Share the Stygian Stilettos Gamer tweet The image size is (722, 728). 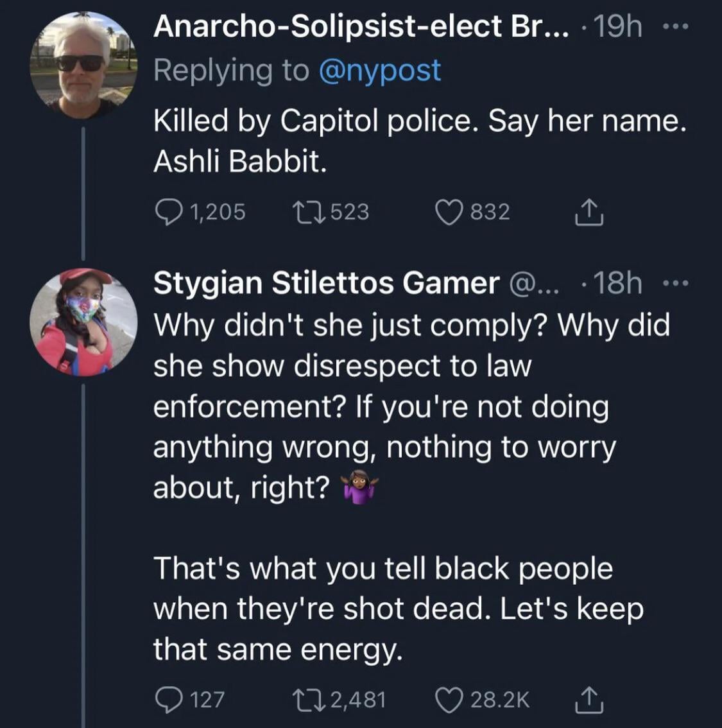589,699
